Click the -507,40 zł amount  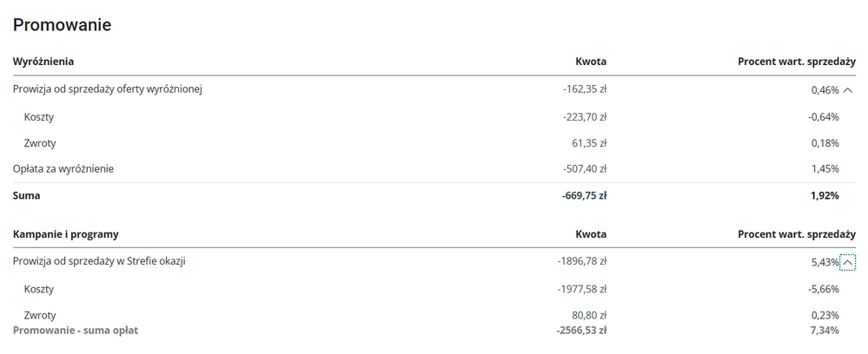[x=585, y=168]
